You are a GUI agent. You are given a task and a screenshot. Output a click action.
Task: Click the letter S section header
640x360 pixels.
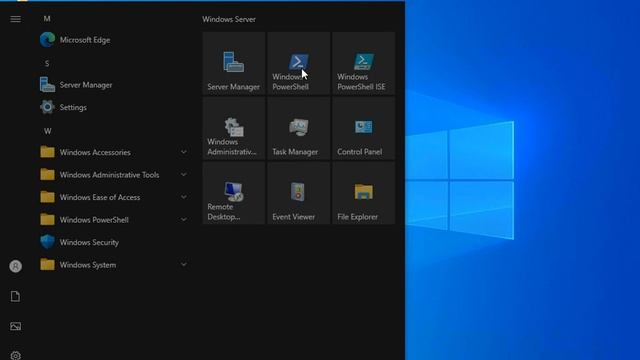click(x=47, y=64)
